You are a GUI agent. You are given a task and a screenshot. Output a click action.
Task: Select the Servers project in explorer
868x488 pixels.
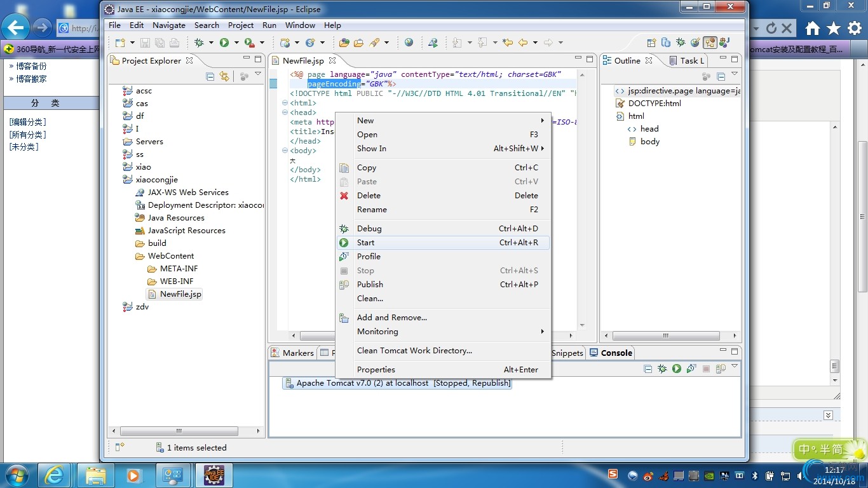[x=144, y=142]
